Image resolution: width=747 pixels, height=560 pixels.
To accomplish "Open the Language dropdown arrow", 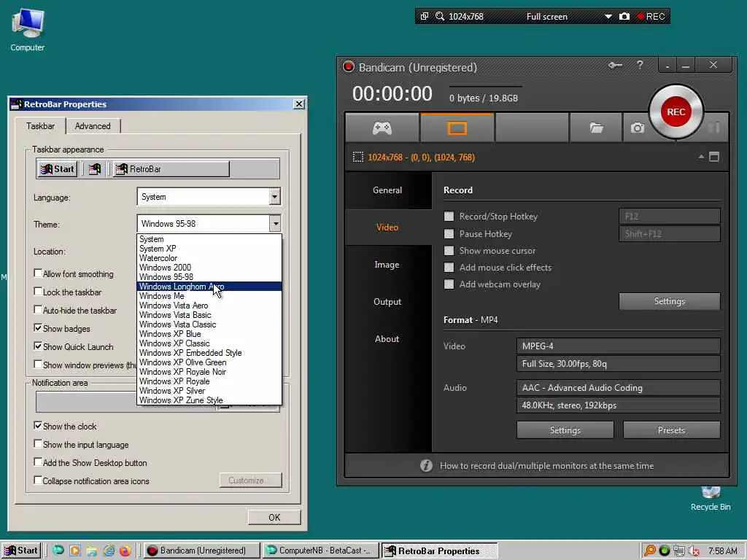I will [274, 197].
